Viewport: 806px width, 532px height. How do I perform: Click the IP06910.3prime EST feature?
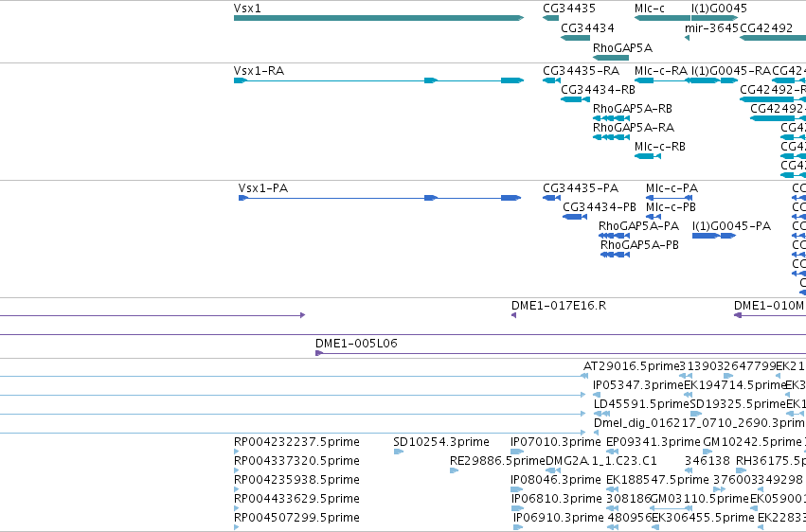coord(518,528)
